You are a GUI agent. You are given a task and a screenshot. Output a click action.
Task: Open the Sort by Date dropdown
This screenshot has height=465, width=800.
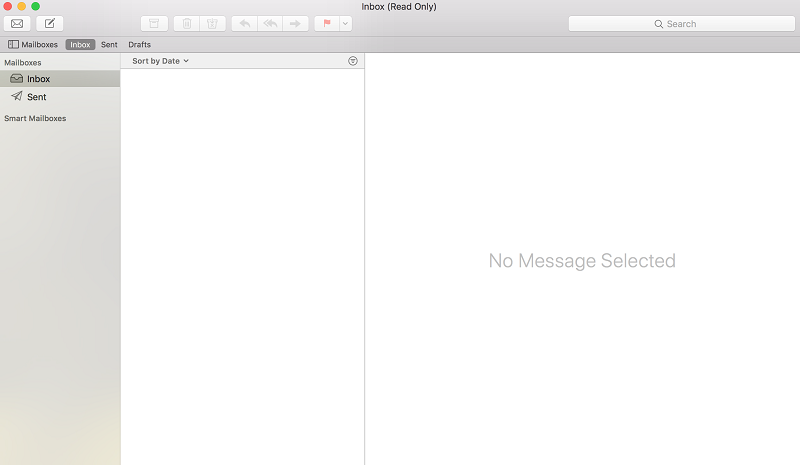pyautogui.click(x=160, y=61)
